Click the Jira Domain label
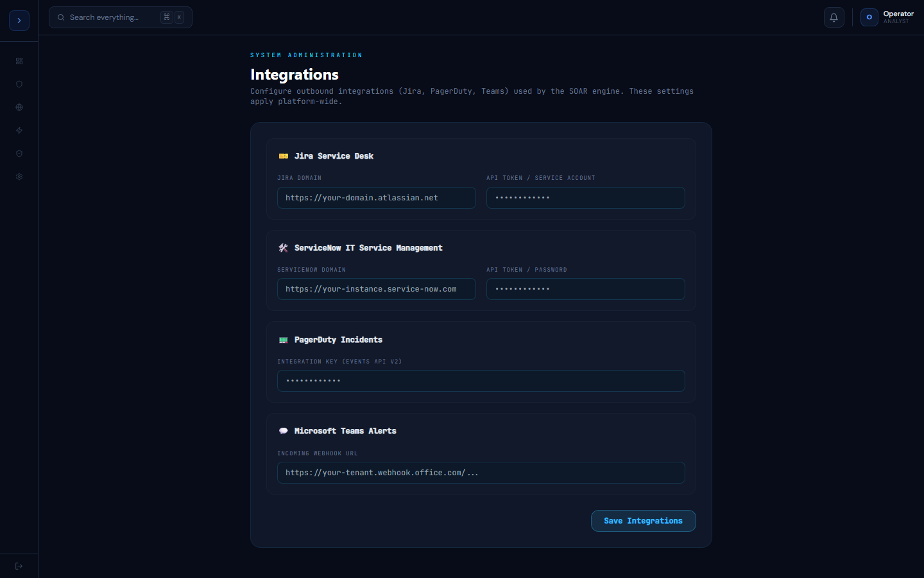Viewport: 924px width, 578px height. coord(299,178)
